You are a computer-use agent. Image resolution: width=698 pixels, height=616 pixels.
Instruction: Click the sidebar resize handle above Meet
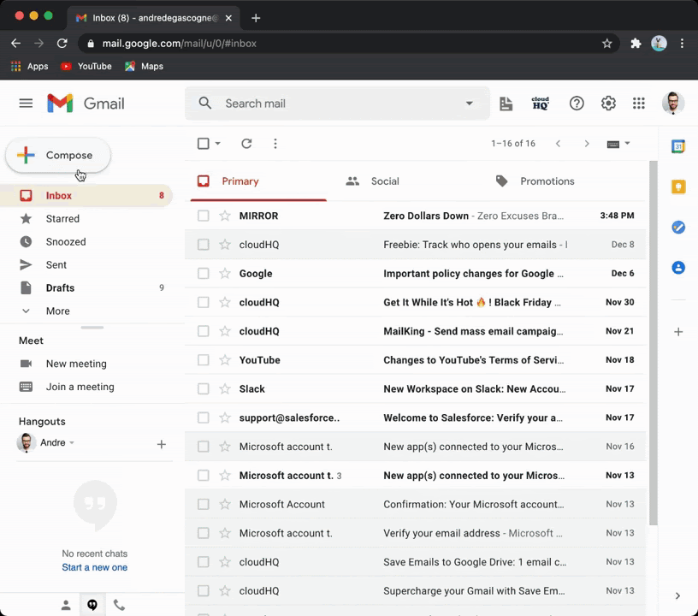(92, 328)
